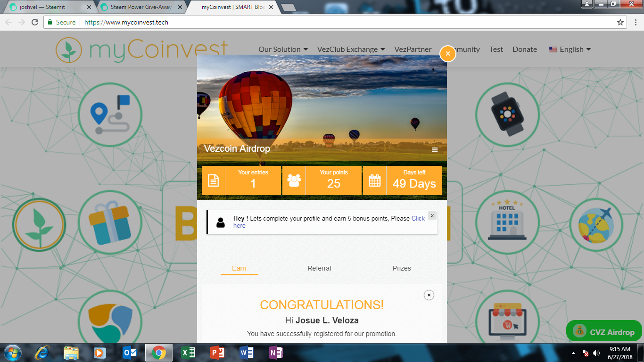Image resolution: width=644 pixels, height=362 pixels.
Task: Bookmark this page with the star
Action: 620,22
